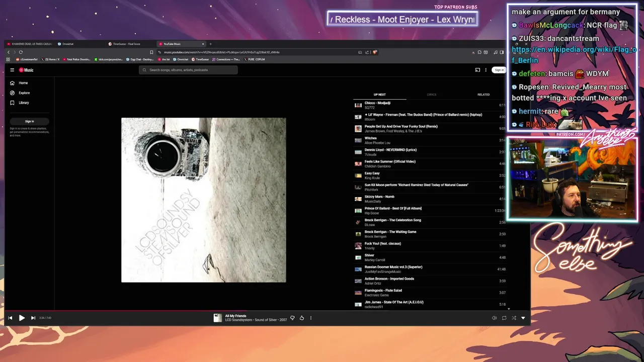Open the kick.com/popout bookmark
Screen dimensions: 644x362
[x=109, y=59]
